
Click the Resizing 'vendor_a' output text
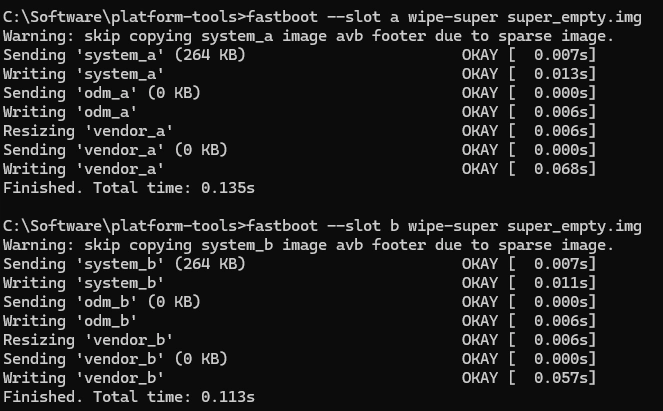(88, 131)
